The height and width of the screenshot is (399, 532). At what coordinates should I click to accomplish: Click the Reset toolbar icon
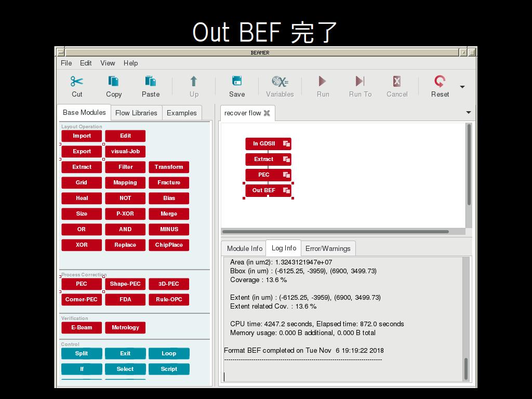point(440,82)
